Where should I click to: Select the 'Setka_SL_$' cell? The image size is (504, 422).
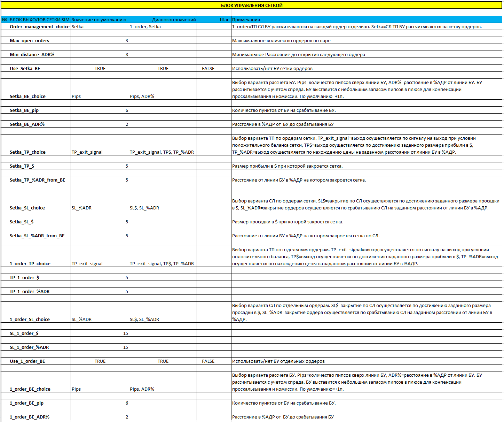coord(40,222)
